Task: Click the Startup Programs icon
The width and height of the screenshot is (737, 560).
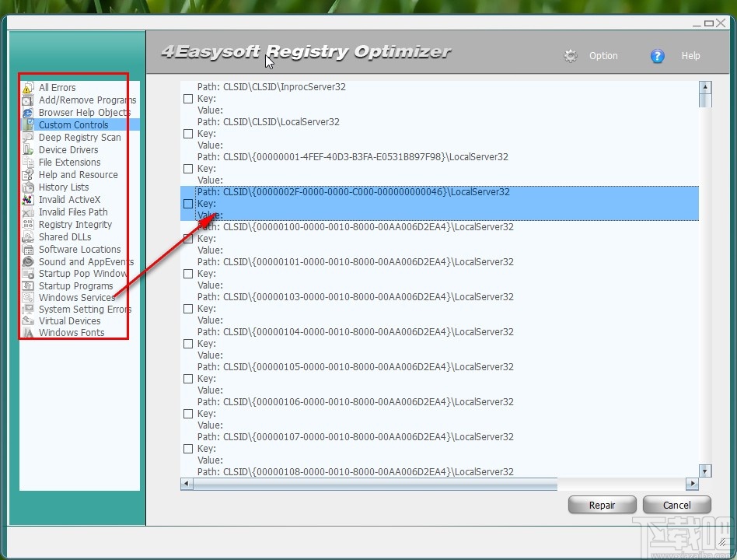Action: [x=28, y=286]
